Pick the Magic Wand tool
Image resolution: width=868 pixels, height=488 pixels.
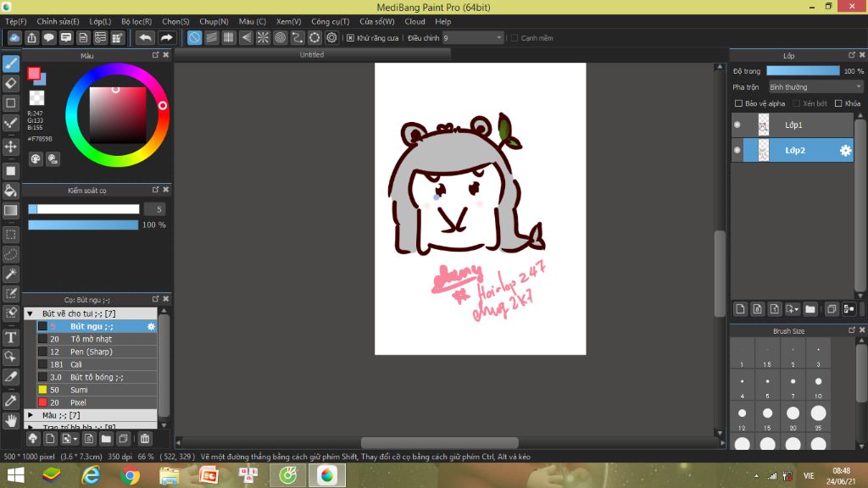[10, 274]
